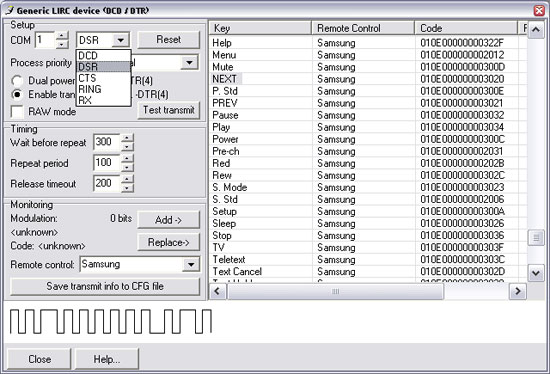550x374 pixels.
Task: Increase Repeat period with up arrow
Action: tap(127, 159)
